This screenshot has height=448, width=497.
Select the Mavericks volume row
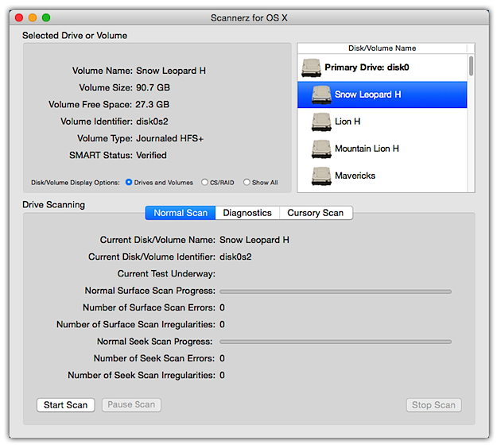coord(382,176)
